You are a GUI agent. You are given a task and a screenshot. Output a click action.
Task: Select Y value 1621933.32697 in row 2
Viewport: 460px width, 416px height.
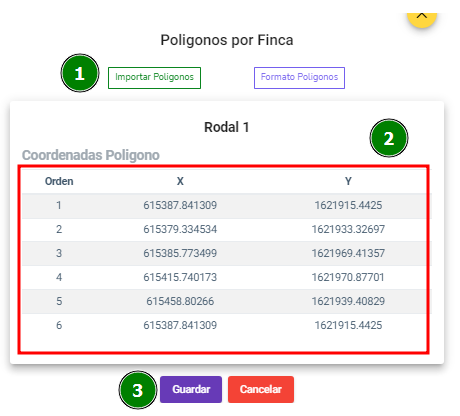(x=348, y=229)
